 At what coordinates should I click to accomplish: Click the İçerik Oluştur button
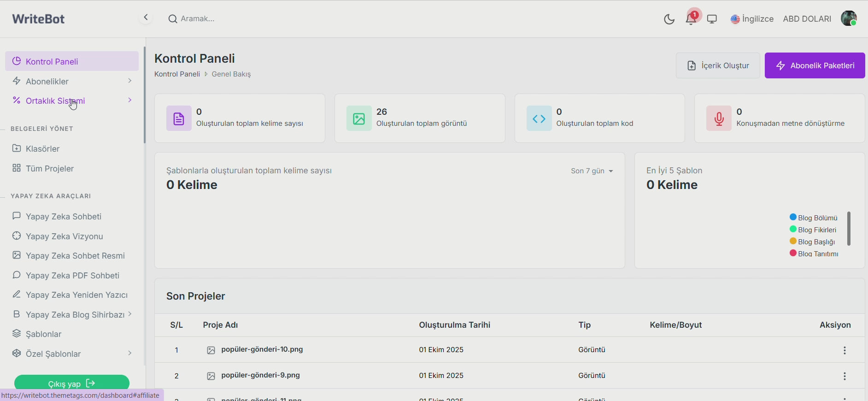click(x=718, y=65)
